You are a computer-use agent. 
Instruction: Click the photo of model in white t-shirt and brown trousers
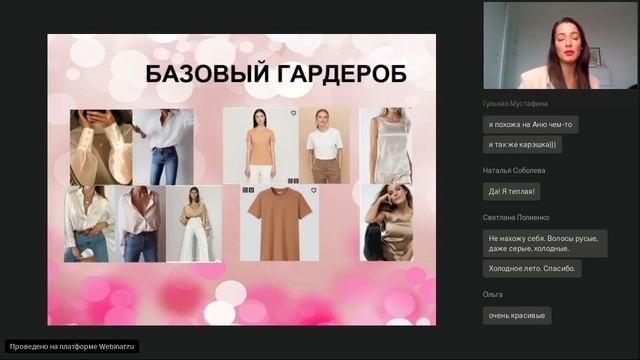(324, 146)
